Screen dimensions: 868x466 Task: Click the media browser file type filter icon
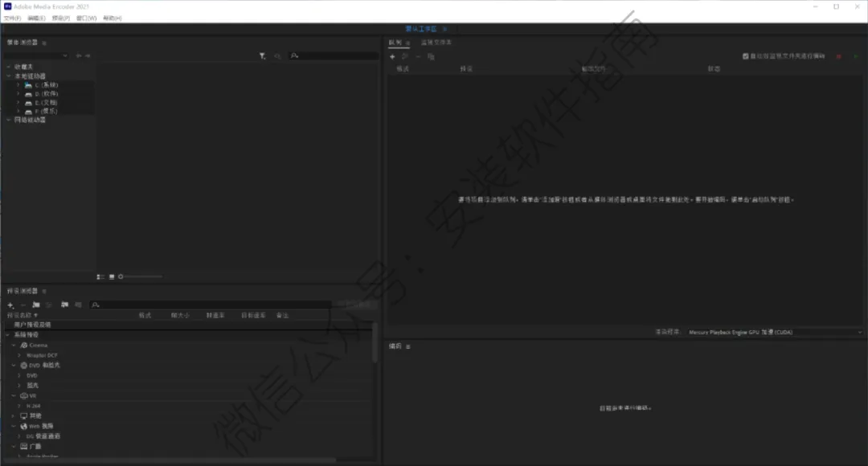point(262,56)
